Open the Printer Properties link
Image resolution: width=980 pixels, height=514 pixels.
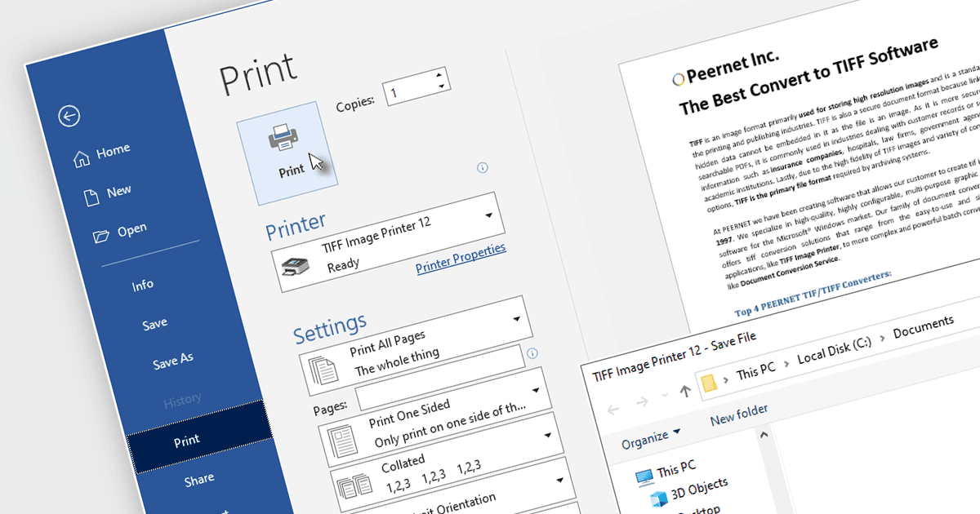click(x=461, y=258)
